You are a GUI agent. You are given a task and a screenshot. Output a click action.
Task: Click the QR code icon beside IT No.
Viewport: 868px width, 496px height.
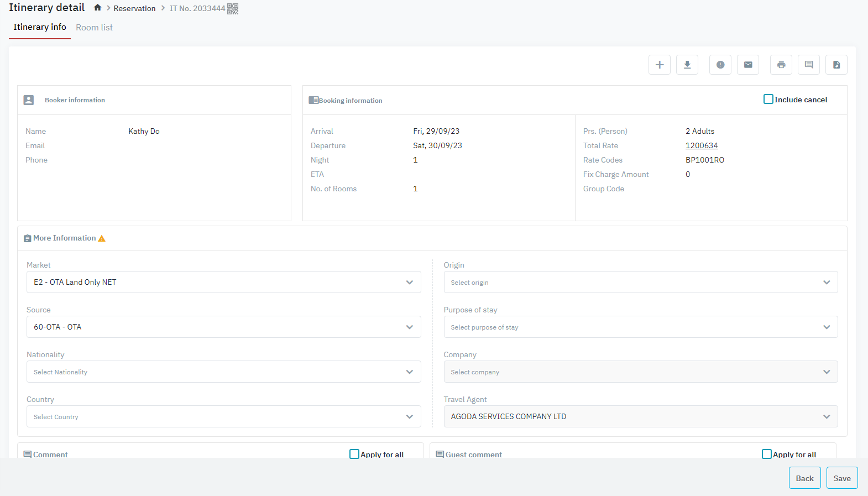pyautogui.click(x=233, y=8)
